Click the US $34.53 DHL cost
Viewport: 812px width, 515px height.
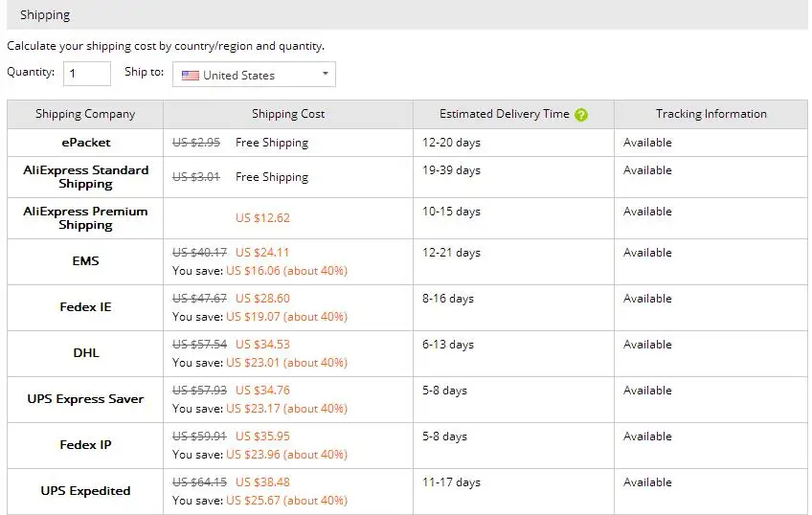262,345
